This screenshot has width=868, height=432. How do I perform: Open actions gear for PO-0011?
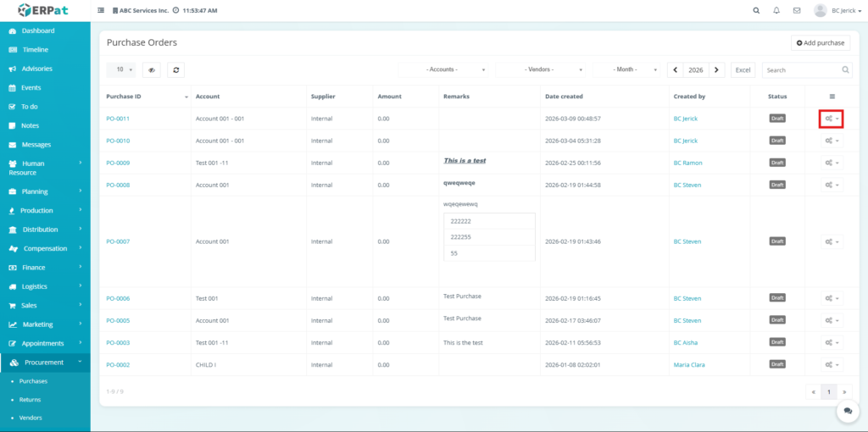point(831,119)
